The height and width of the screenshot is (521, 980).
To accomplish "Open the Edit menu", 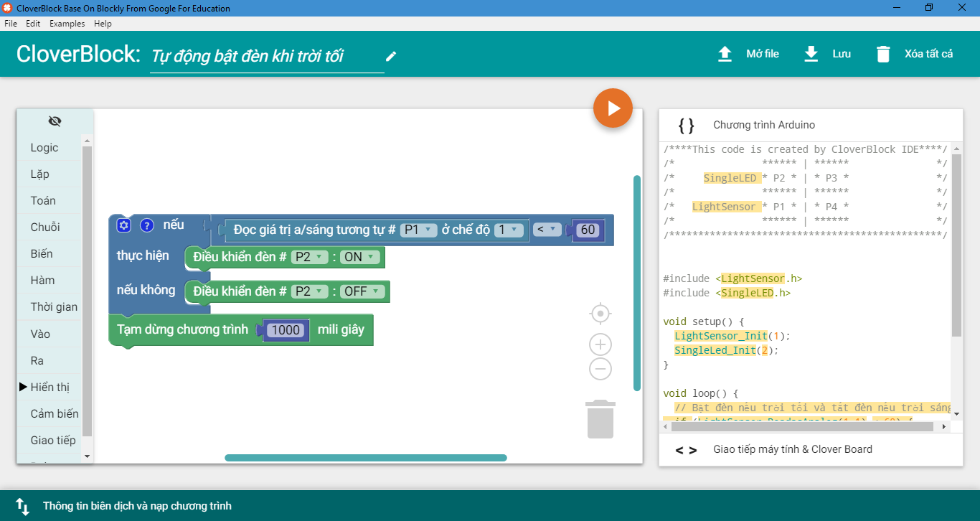I will pos(33,24).
